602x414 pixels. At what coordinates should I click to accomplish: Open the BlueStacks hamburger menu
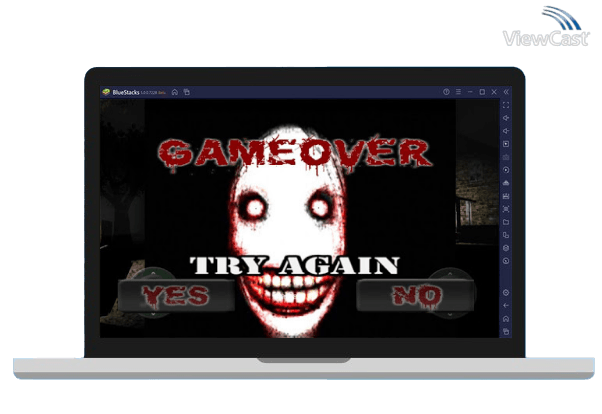point(458,92)
